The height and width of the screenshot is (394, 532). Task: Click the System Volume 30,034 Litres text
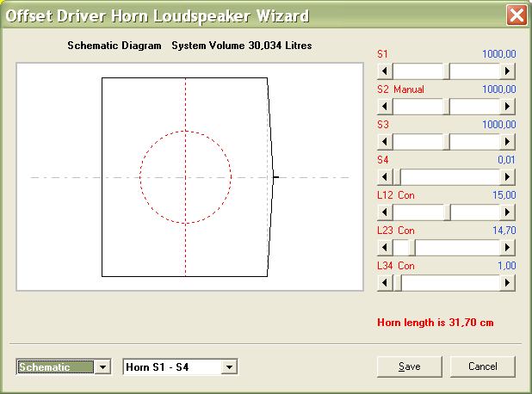click(x=242, y=46)
